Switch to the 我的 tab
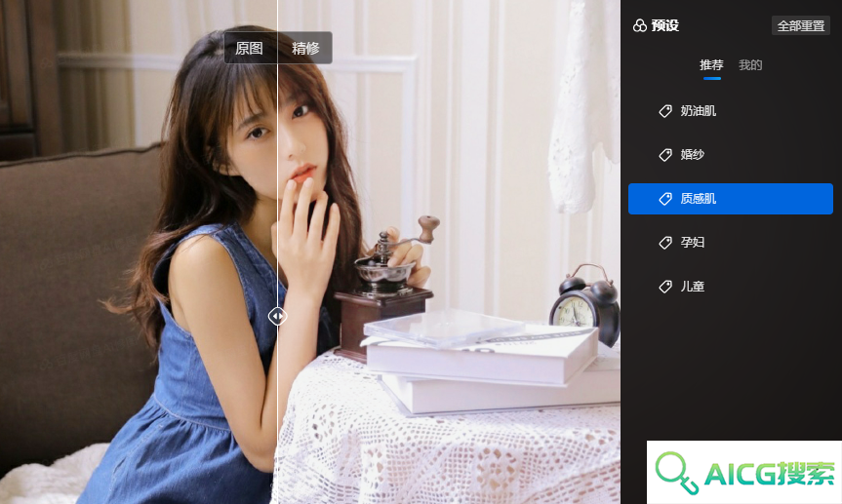 point(750,65)
